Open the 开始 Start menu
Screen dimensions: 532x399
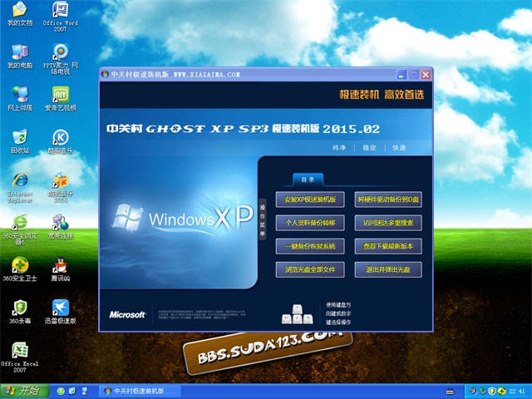coord(24,391)
